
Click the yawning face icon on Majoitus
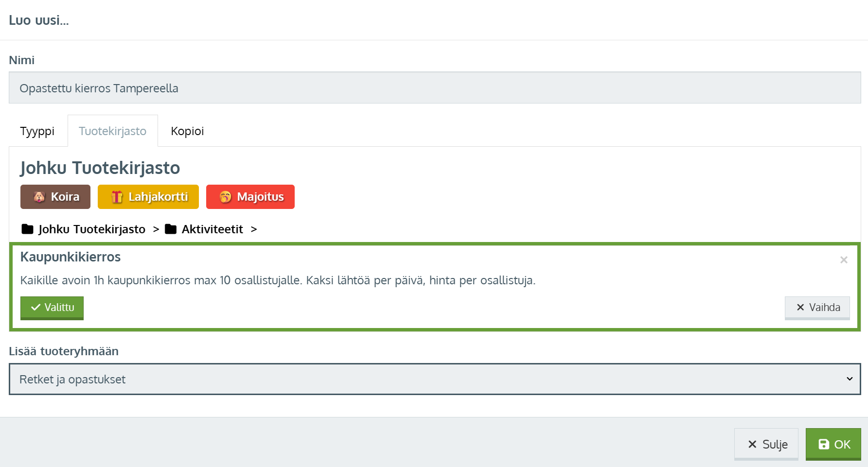(225, 197)
